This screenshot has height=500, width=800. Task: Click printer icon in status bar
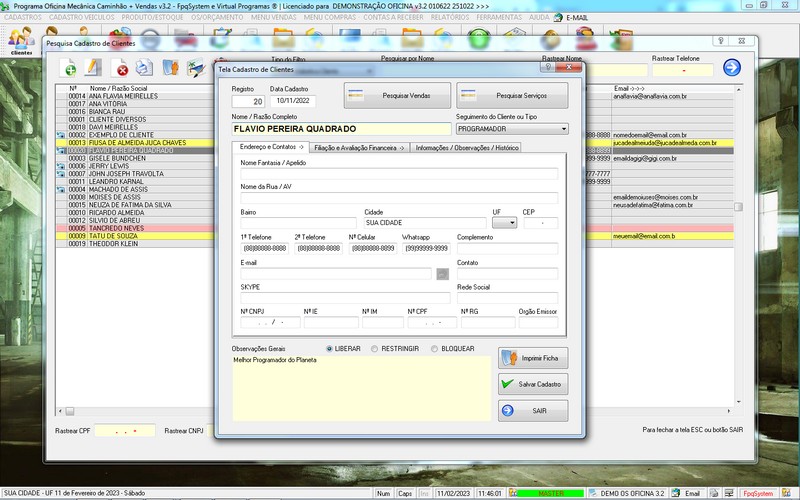(714, 493)
